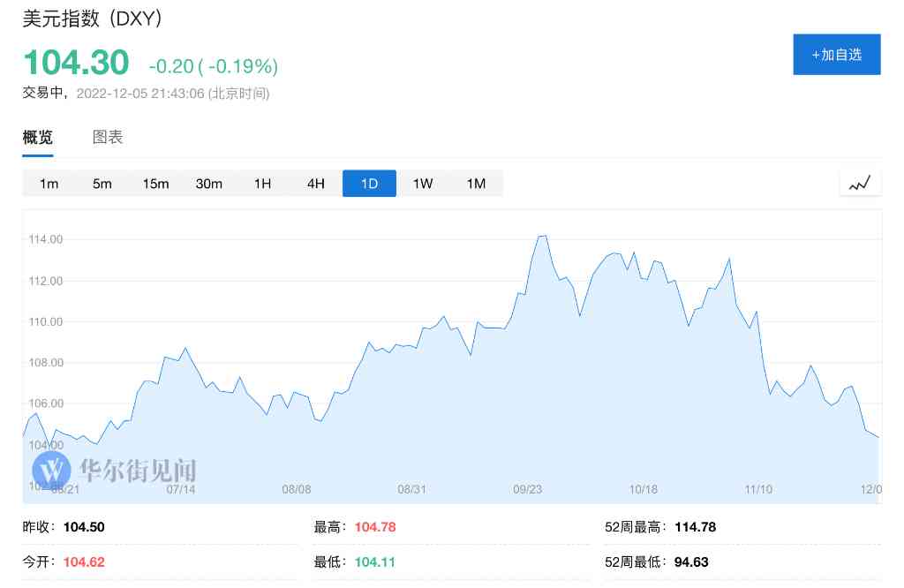904x588 pixels.
Task: Select the 30m timeframe
Action: click(x=208, y=183)
